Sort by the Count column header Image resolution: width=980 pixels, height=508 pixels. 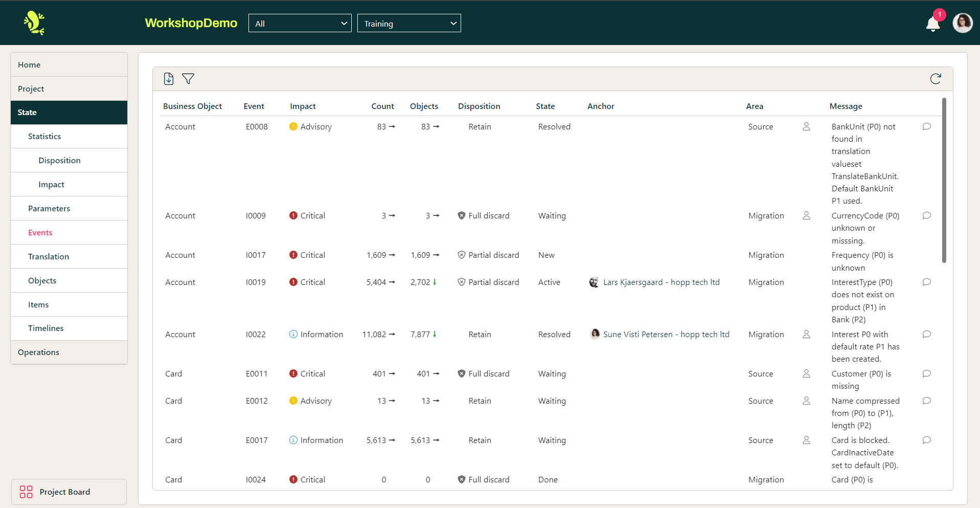(382, 106)
